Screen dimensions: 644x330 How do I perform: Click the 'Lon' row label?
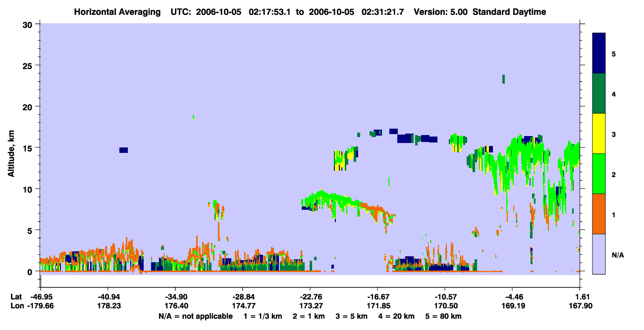16,306
